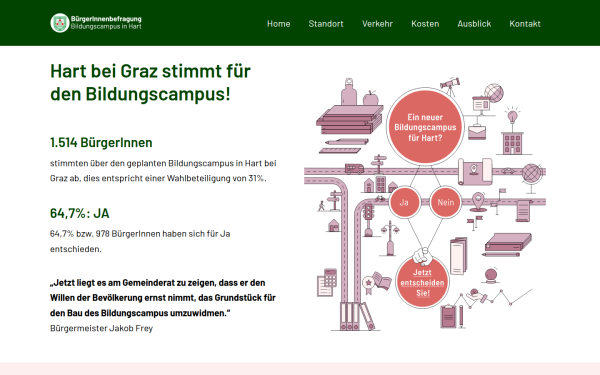Click the location pin icon right of Nein
Viewport: 600px width, 375px height.
coord(478,202)
